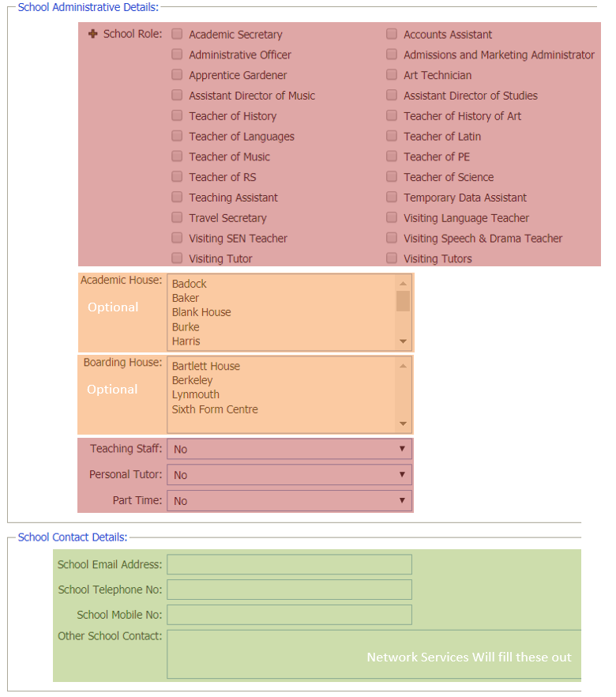Open the Part Time dropdown
The width and height of the screenshot is (616, 697).
pyautogui.click(x=289, y=500)
